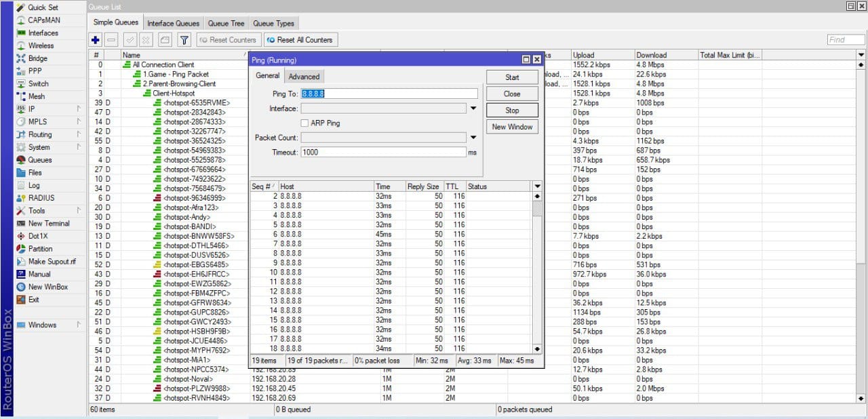Click the PPP sidebar icon
868x419 pixels.
(x=21, y=71)
